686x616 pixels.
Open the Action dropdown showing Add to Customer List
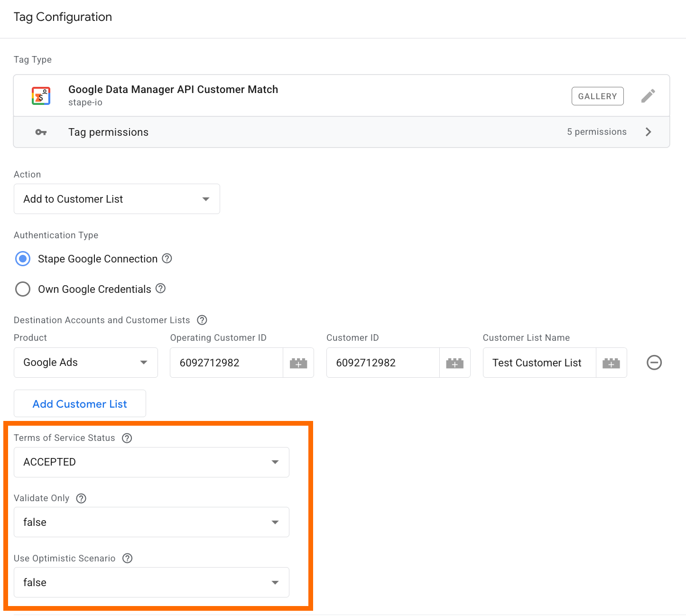pos(117,199)
